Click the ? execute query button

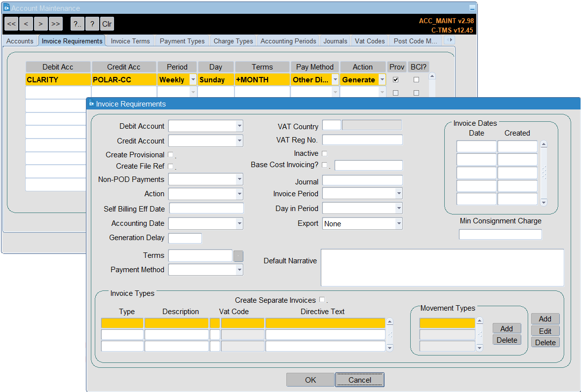92,24
